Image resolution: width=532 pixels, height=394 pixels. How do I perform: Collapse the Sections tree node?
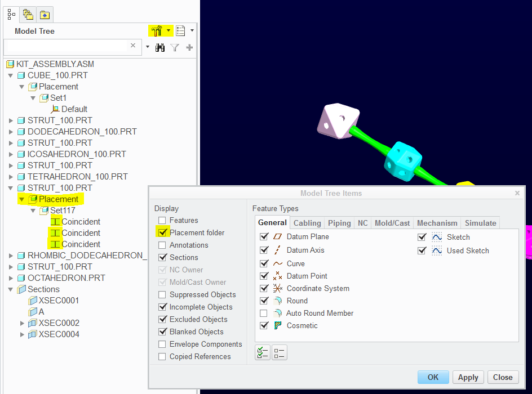click(x=11, y=289)
